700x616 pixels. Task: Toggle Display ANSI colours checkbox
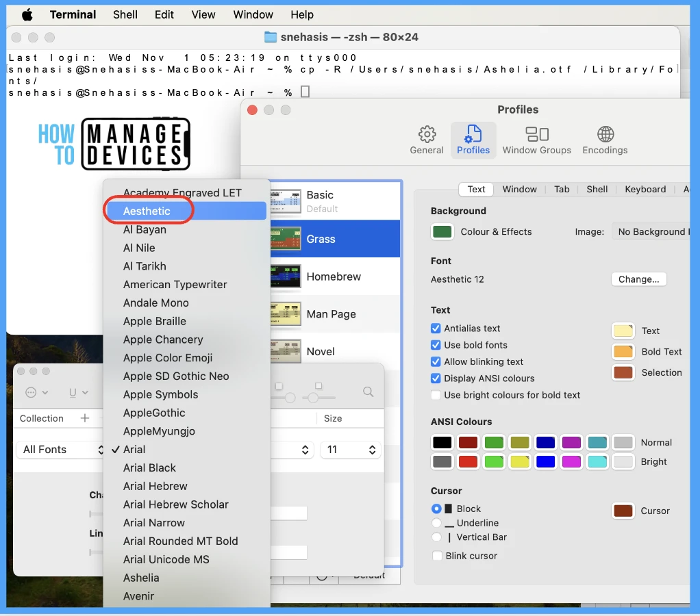[x=436, y=378]
